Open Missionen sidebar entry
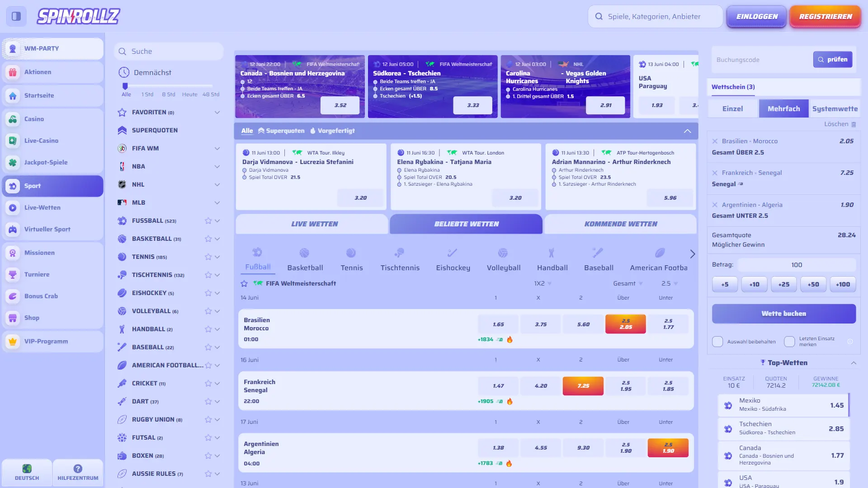This screenshot has height=488, width=868. tap(53, 253)
